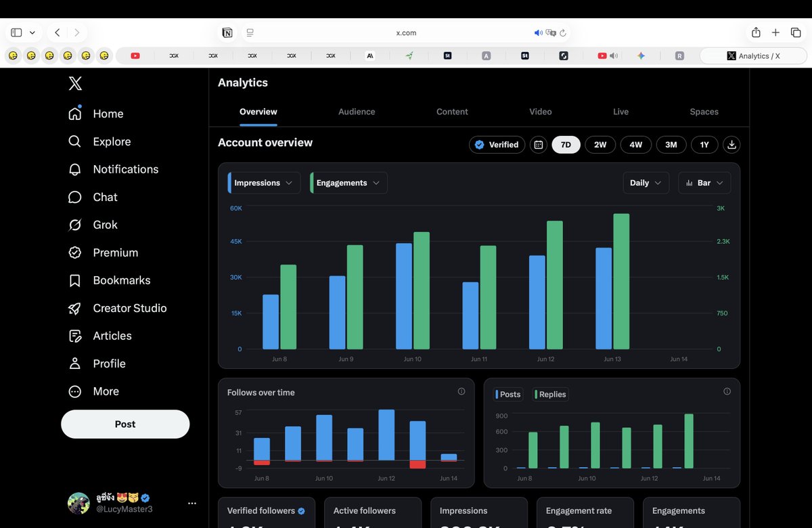Screen dimensions: 812x528
Task: Reload the page
Action: point(563,32)
